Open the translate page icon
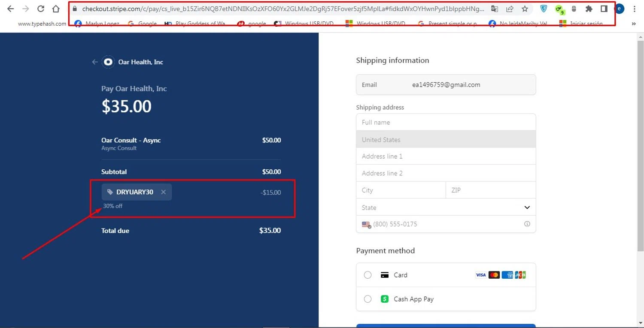Viewport: 644px width, 328px height. tap(495, 9)
